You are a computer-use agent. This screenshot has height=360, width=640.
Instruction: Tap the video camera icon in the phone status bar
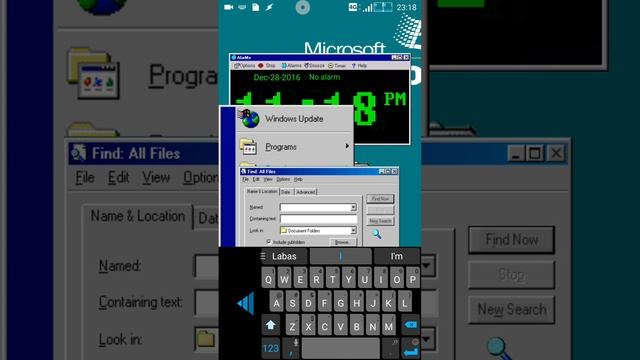pyautogui.click(x=229, y=7)
